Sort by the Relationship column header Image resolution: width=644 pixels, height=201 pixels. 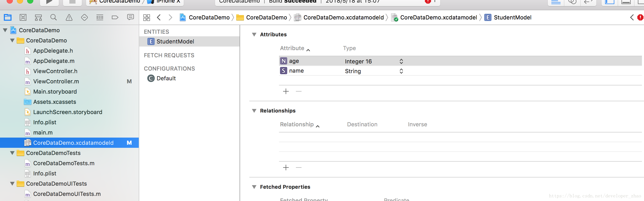click(x=300, y=125)
